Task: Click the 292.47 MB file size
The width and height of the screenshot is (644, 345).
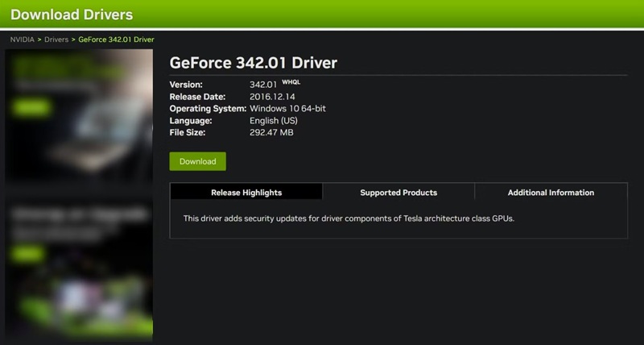Action: (271, 132)
